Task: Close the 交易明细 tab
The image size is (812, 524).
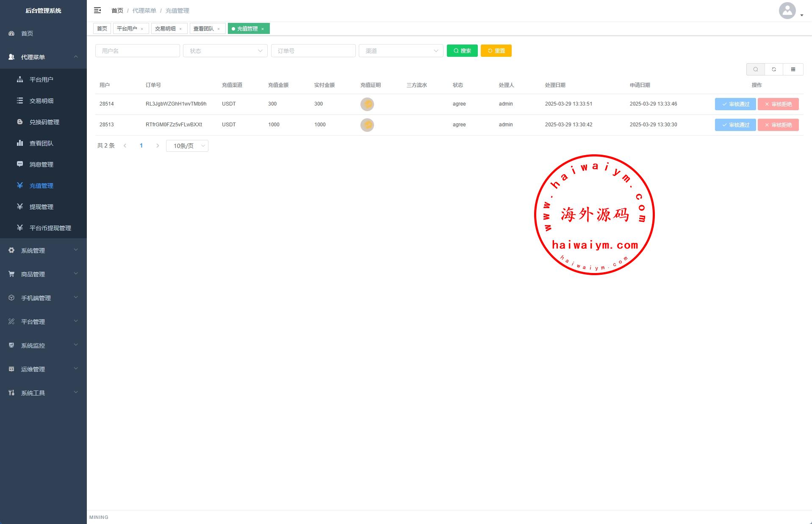Action: coord(180,29)
